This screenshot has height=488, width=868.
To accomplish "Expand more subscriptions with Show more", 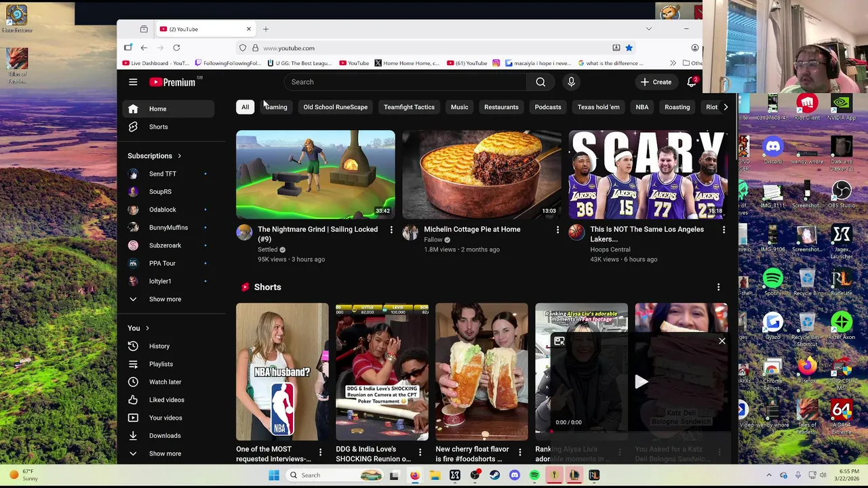I will click(169, 299).
